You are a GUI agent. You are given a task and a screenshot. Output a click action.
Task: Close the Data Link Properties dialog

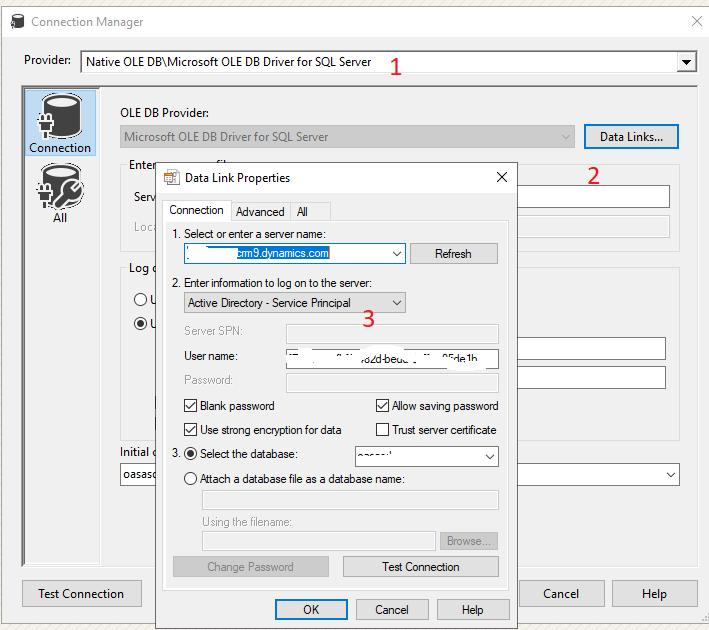(x=502, y=177)
